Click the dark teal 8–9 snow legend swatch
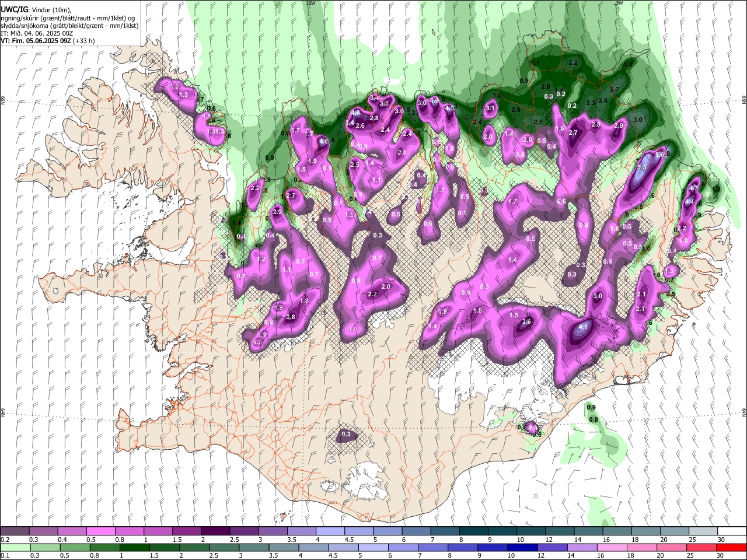The width and height of the screenshot is (747, 560). (x=474, y=531)
